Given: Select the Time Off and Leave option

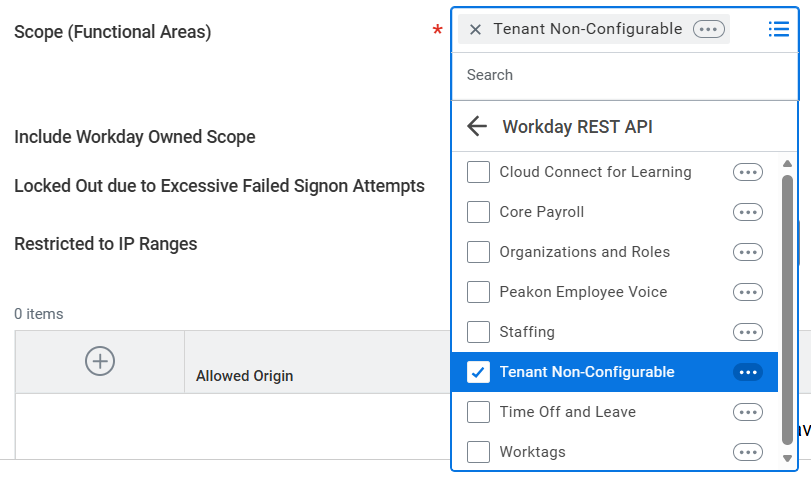Looking at the screenshot, I should pos(567,412).
